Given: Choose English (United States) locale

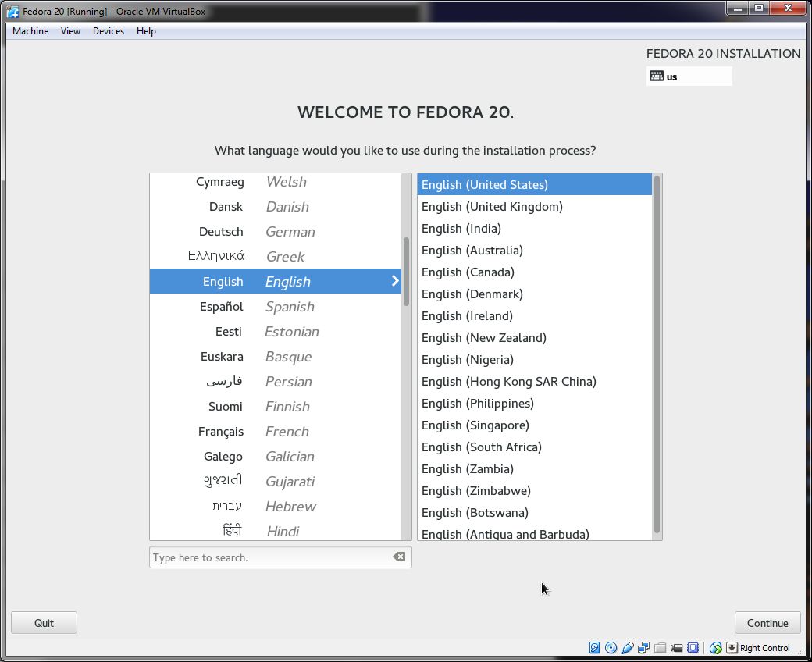Looking at the screenshot, I should (x=534, y=184).
